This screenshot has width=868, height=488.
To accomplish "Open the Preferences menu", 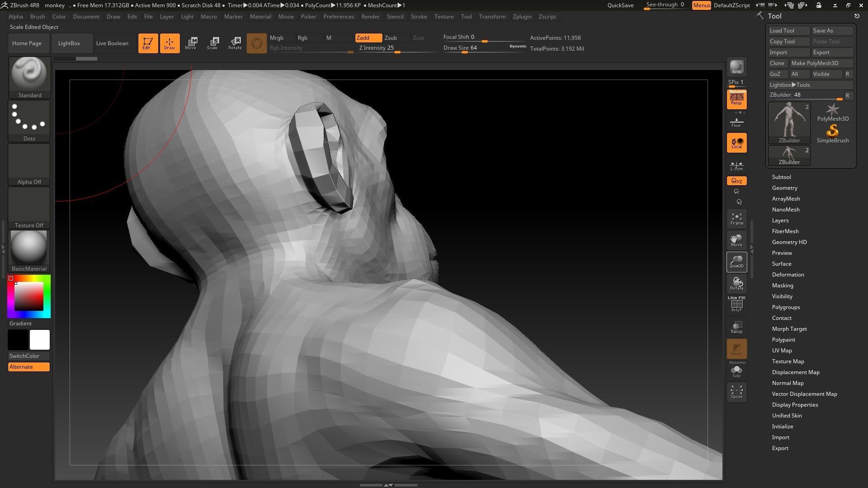I will click(339, 17).
